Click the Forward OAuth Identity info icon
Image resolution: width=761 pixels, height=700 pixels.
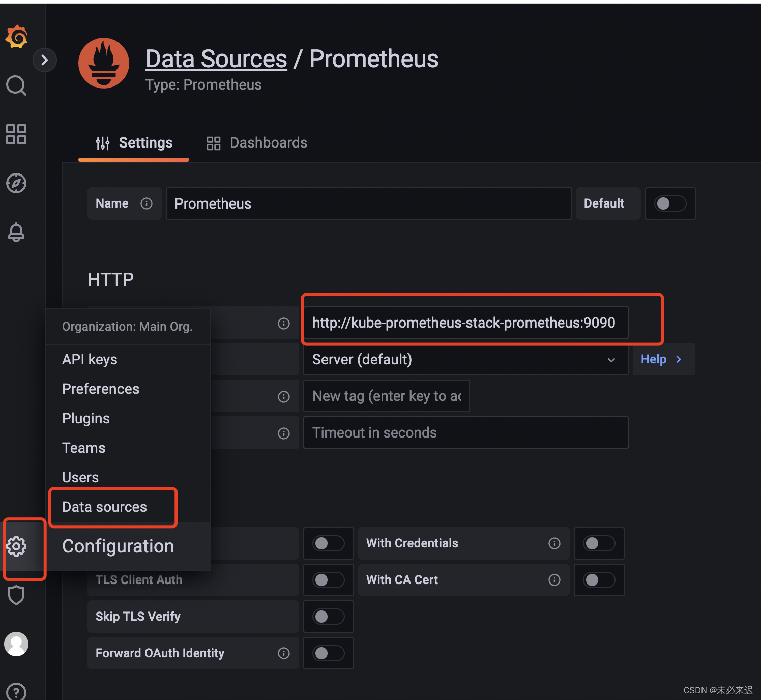(284, 653)
